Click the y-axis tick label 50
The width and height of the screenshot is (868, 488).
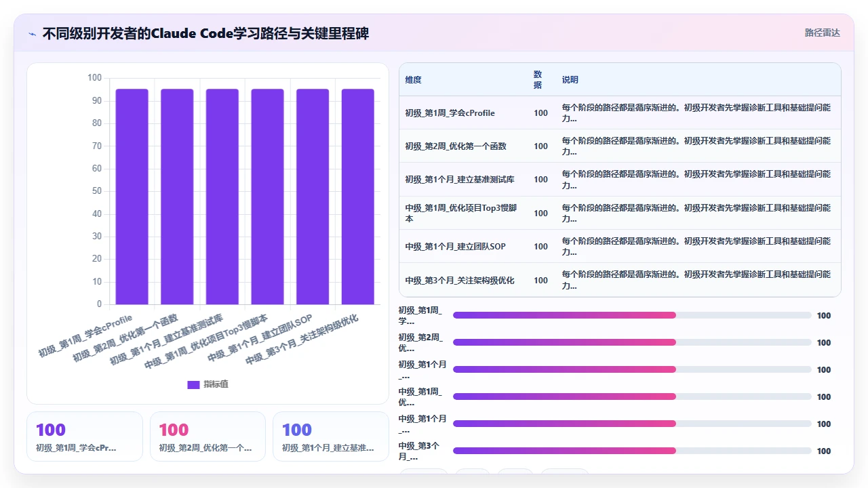point(97,191)
